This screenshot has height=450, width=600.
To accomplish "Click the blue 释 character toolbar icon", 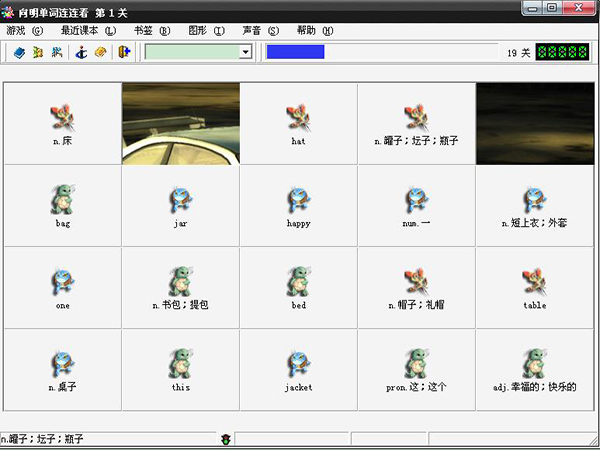I will 57,52.
